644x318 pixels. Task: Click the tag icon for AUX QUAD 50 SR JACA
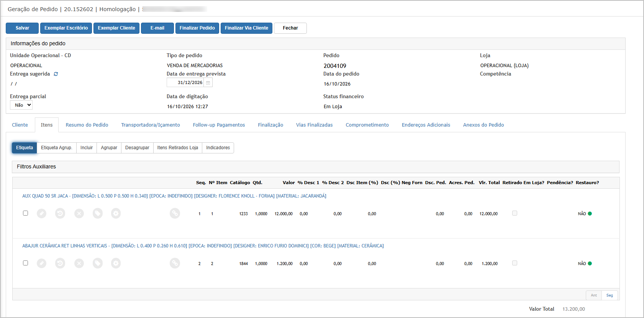click(x=98, y=213)
